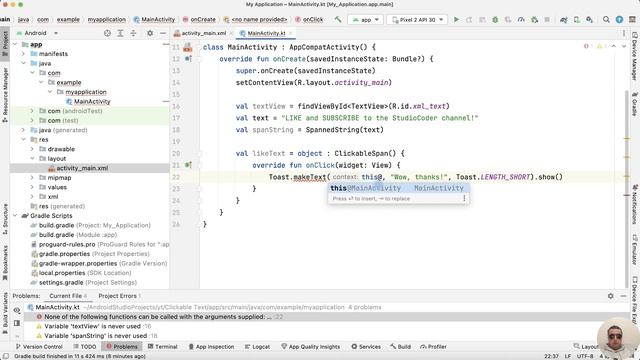Click the Stop button in the run toolbar
This screenshot has height=360, width=640.
[547, 20]
